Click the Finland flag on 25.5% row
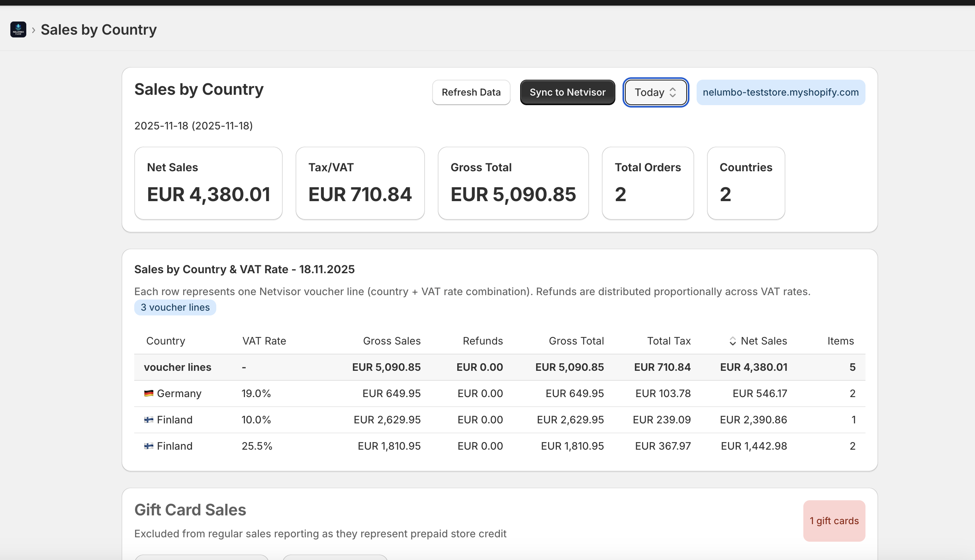 point(148,446)
